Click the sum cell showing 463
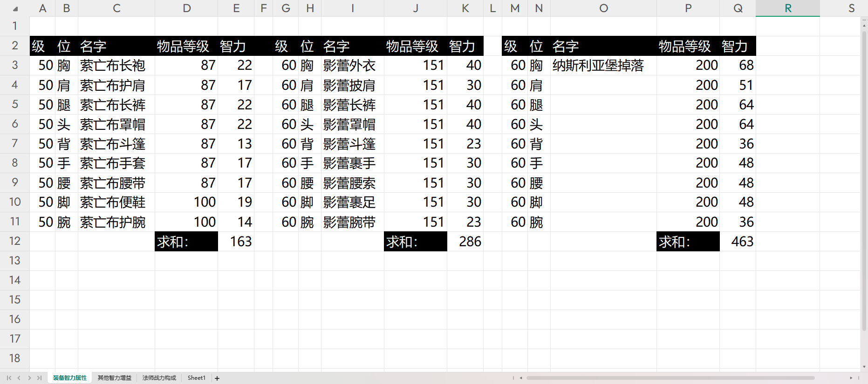Screen dimensions: 868x384 tap(737, 242)
